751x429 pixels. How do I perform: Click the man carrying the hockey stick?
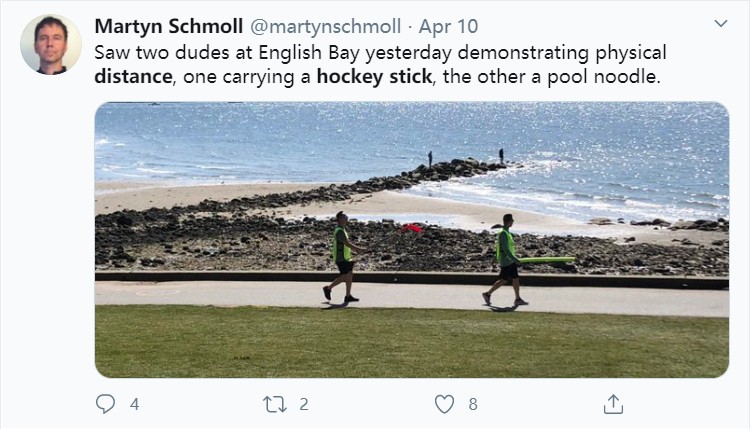tap(344, 258)
